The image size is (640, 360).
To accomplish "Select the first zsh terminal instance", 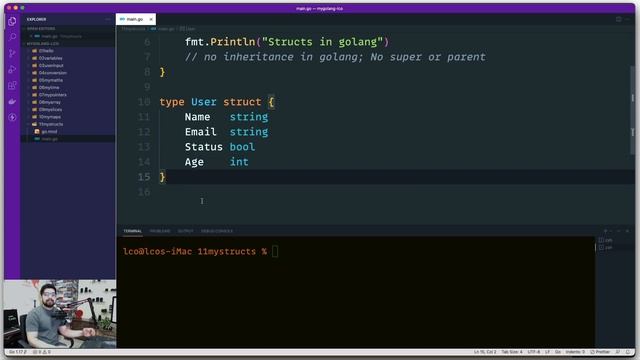I will (x=606, y=240).
